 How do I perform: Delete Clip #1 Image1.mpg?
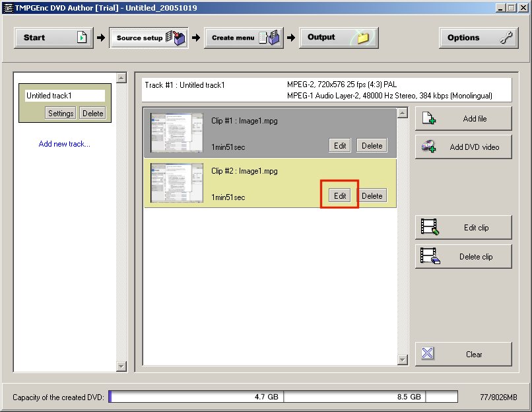pyautogui.click(x=372, y=146)
